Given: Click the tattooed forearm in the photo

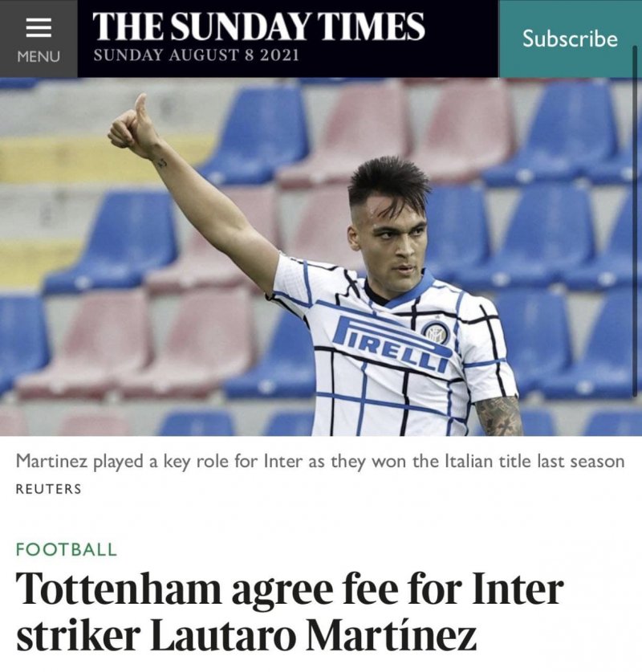Looking at the screenshot, I should (x=499, y=416).
